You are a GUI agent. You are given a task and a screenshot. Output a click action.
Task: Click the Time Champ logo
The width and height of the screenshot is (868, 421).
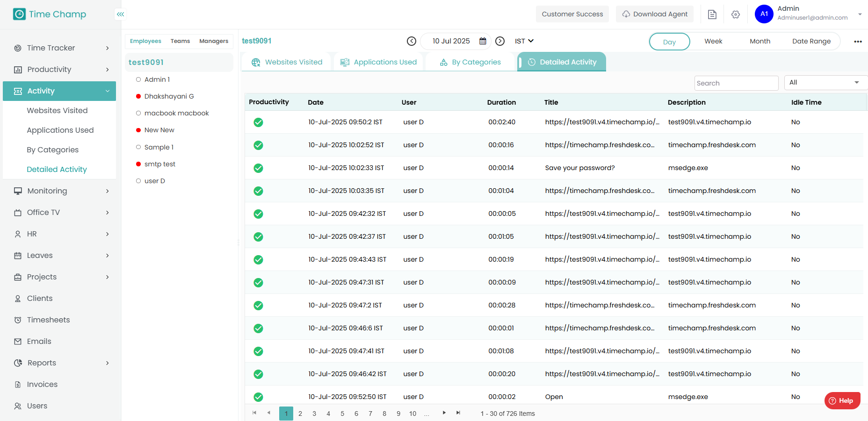click(50, 14)
